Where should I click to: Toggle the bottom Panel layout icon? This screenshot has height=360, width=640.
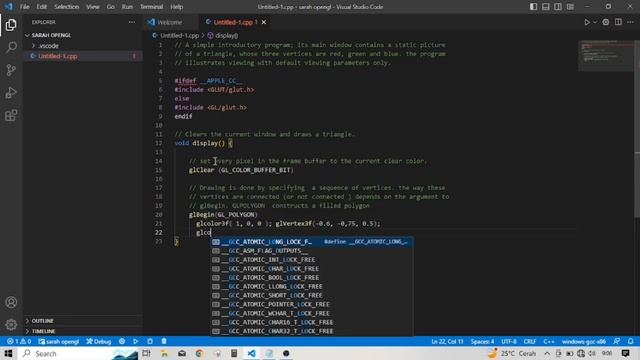coord(546,7)
